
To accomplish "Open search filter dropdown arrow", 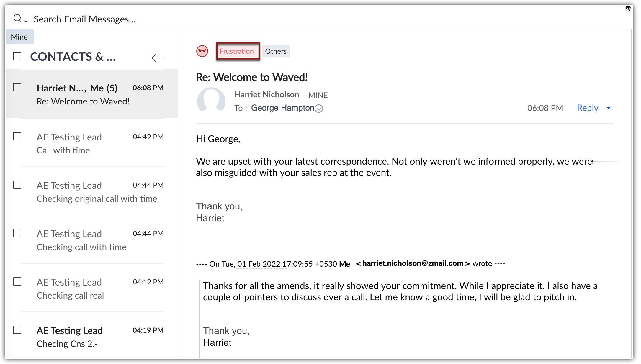I will pyautogui.click(x=26, y=21).
